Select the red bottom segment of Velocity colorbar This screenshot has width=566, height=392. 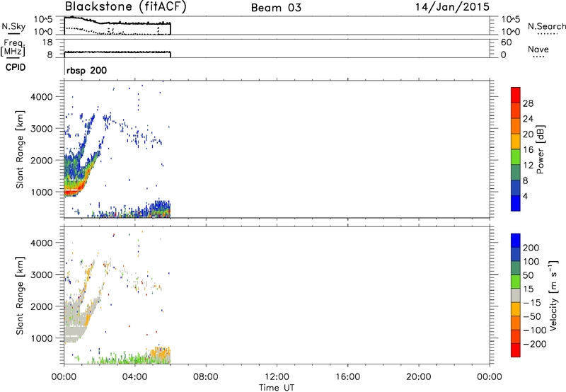(x=516, y=350)
